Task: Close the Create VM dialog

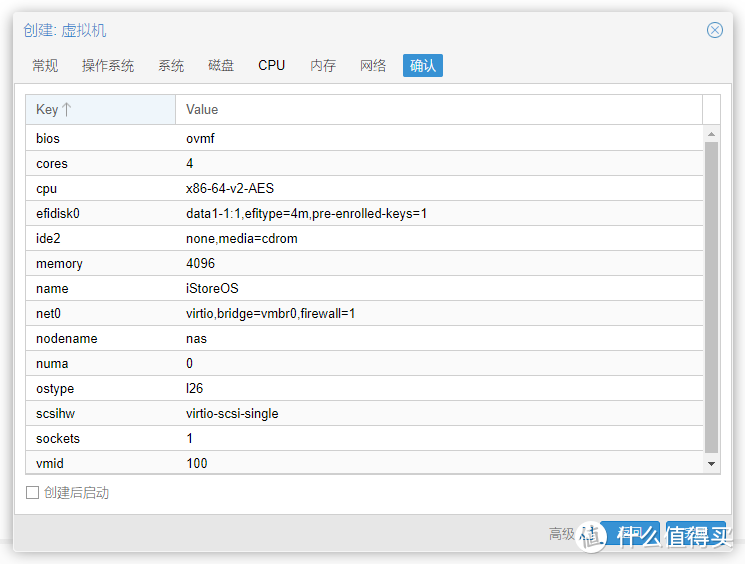Action: [714, 30]
